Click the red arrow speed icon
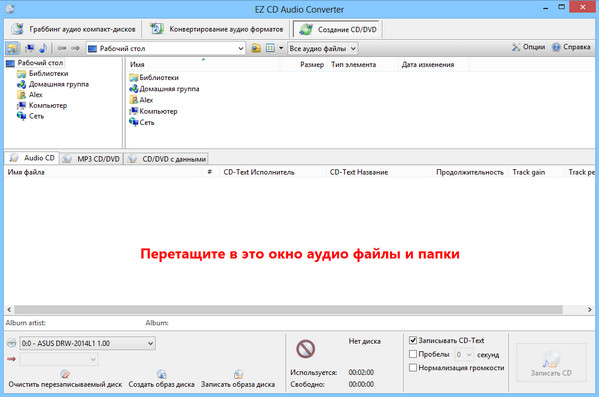 [x=11, y=359]
